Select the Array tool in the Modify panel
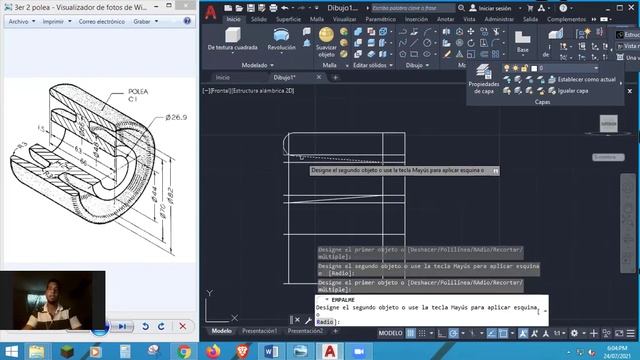 [x=496, y=54]
